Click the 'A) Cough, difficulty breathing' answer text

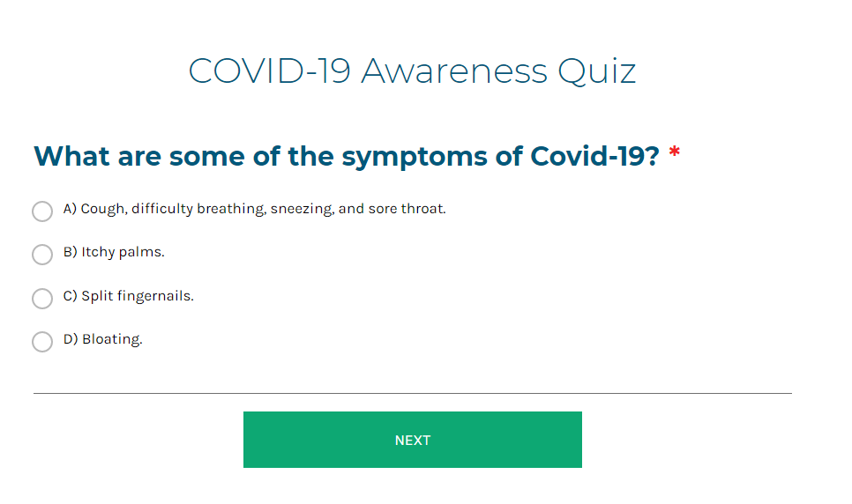[254, 209]
